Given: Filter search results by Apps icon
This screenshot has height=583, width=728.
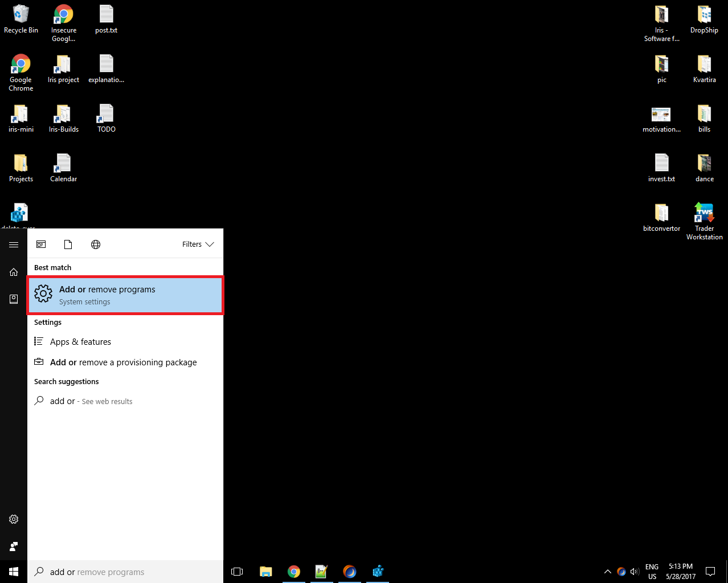Looking at the screenshot, I should pos(41,244).
